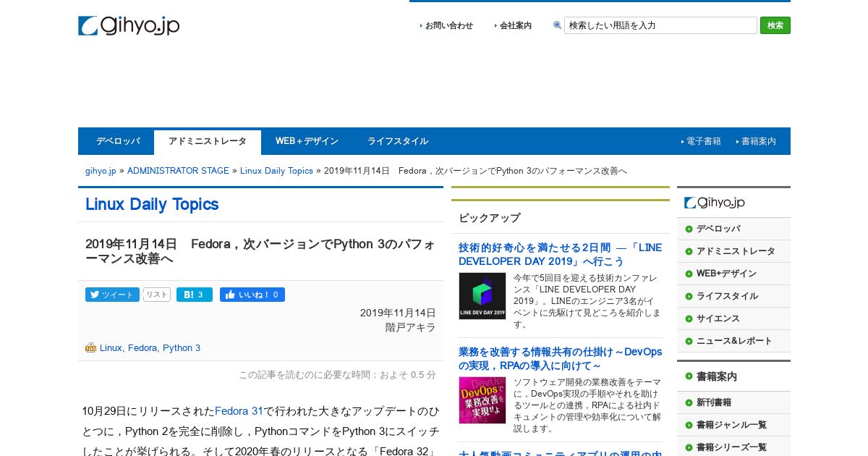The height and width of the screenshot is (456, 868).
Task: Click the Linux Daily Topics section heading
Action: (152, 204)
